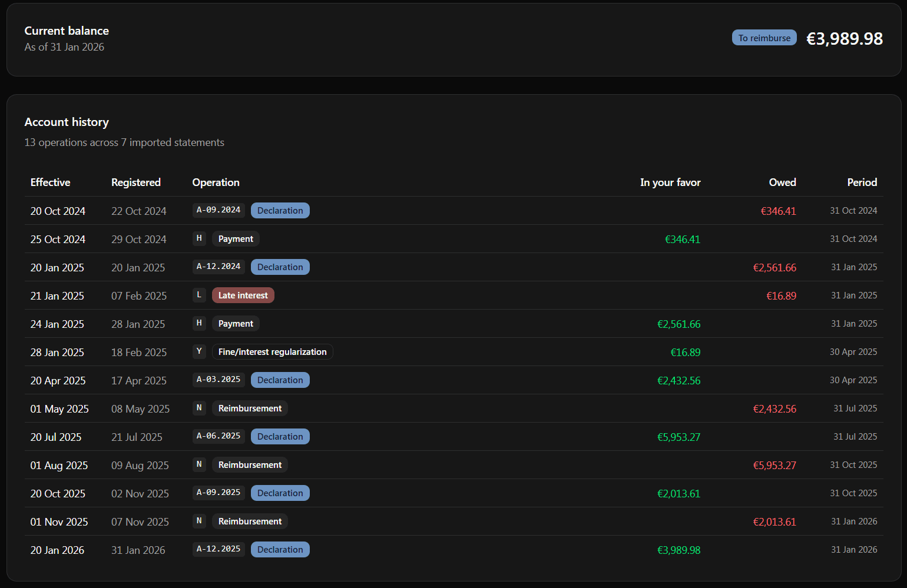The width and height of the screenshot is (907, 588).
Task: Click the H code badge in the 25 Oct 2024 Payment row
Action: 199,238
